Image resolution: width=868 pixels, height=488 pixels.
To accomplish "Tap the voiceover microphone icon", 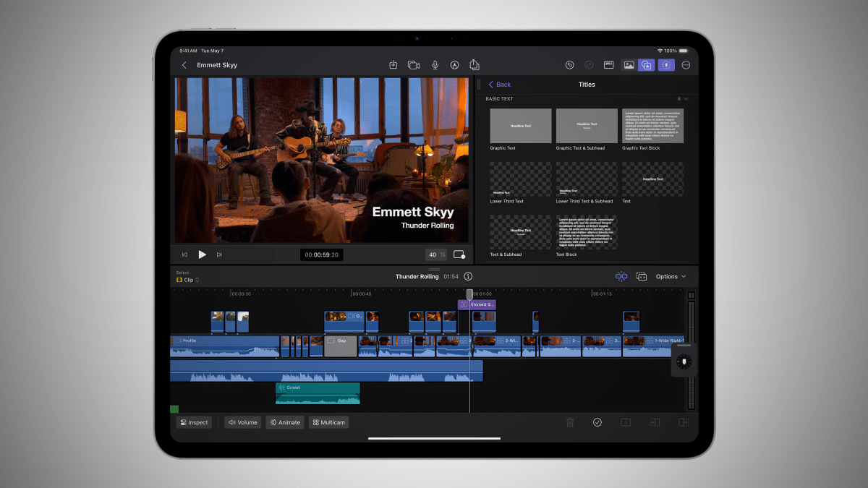I will (435, 65).
